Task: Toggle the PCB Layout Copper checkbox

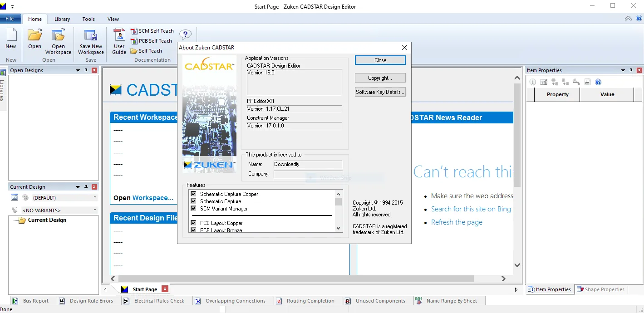Action: tap(193, 223)
